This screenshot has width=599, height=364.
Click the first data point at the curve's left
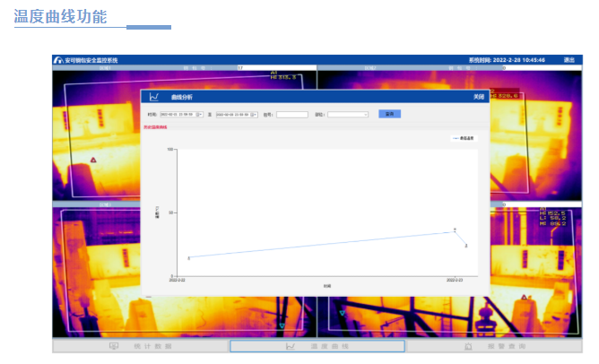(x=188, y=258)
